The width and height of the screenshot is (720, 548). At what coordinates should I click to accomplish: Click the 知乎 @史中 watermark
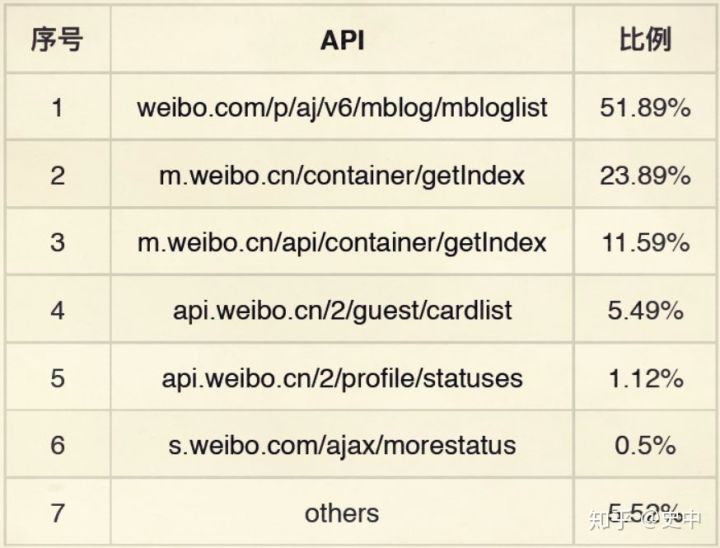point(644,519)
